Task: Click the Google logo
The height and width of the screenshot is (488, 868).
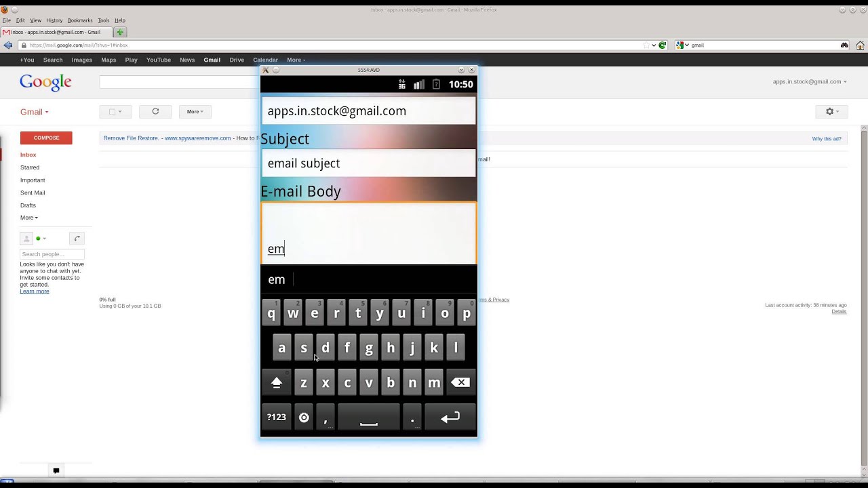Action: click(x=45, y=82)
